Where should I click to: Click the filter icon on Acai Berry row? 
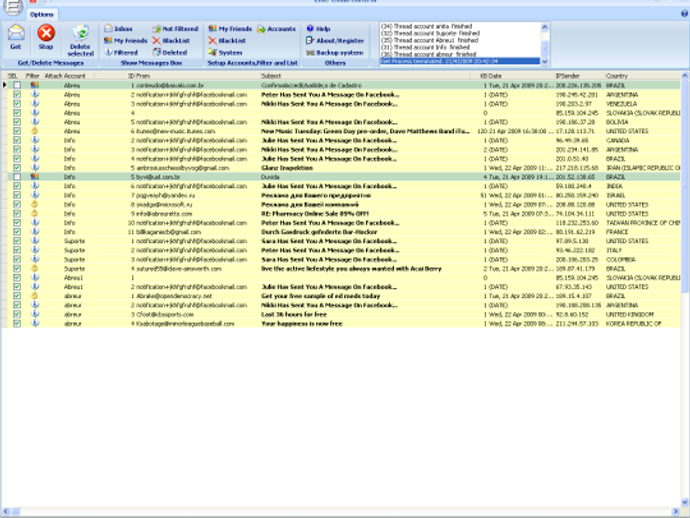click(x=34, y=268)
